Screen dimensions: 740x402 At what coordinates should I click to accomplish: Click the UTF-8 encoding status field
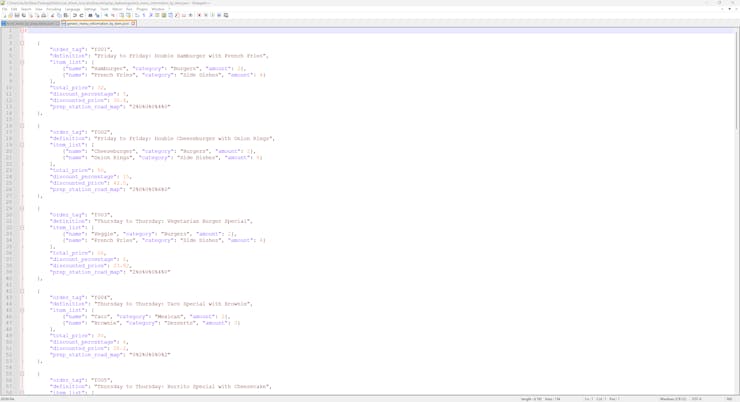(x=698, y=399)
